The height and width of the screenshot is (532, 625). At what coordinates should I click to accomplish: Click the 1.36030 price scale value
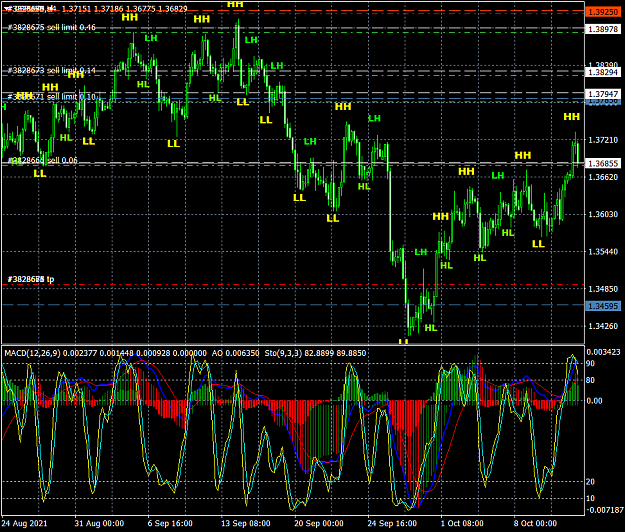coord(603,214)
